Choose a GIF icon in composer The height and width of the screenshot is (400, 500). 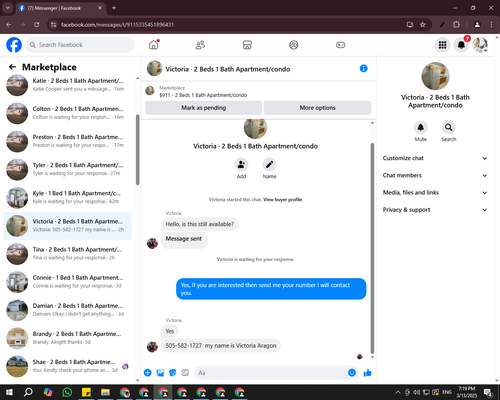coord(185,373)
